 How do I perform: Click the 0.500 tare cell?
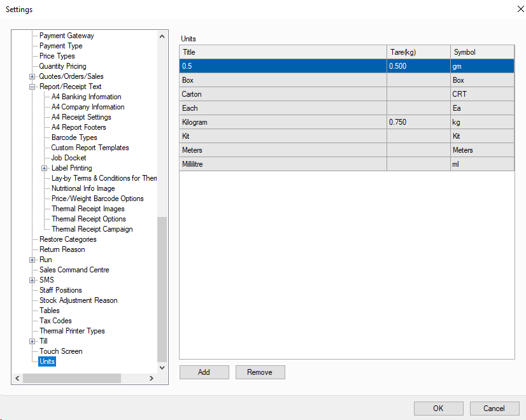(418, 66)
